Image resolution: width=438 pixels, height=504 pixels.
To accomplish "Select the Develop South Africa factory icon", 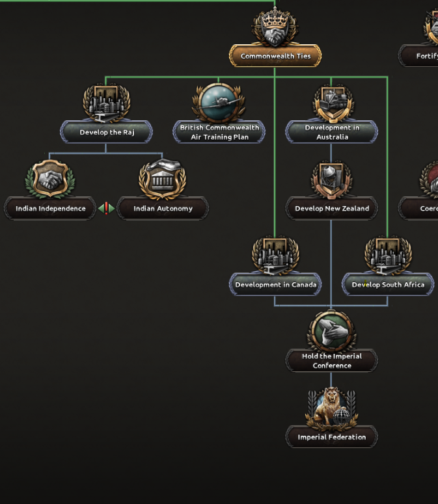I will click(388, 256).
